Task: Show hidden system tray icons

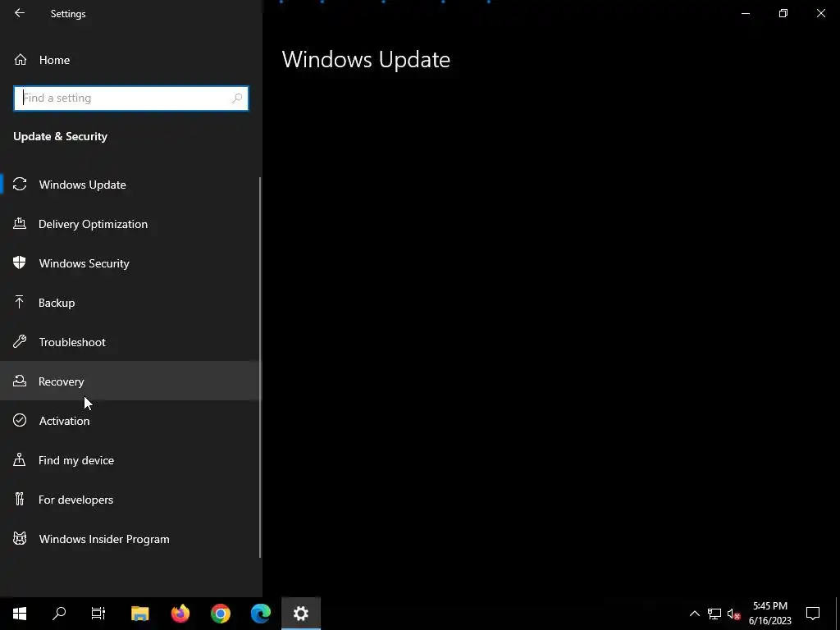Action: point(694,614)
